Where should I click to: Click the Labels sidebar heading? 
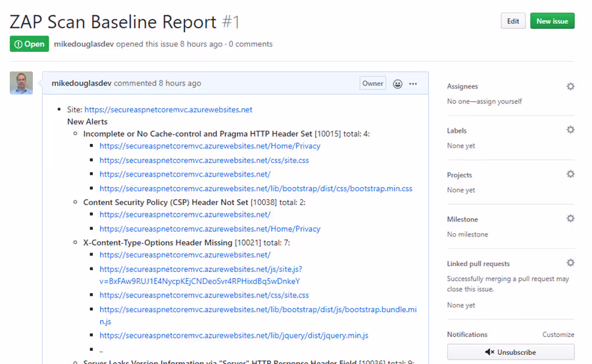pos(457,131)
